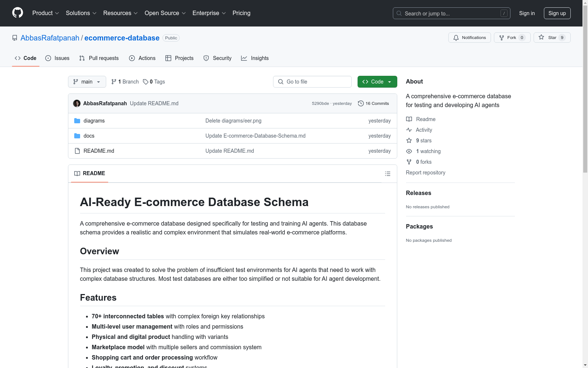Click the docs folder icon
588x368 pixels.
[77, 136]
